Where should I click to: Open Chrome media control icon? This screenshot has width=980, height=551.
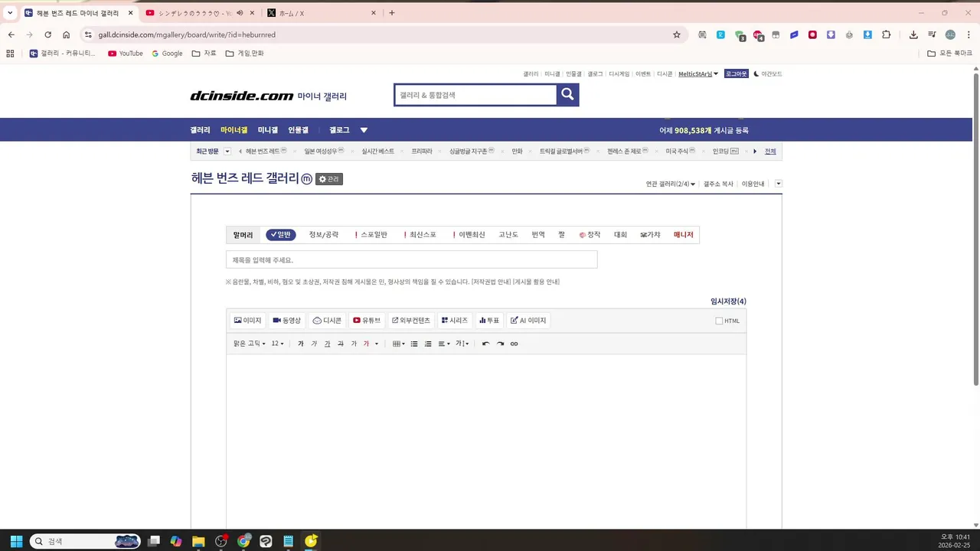click(x=932, y=34)
